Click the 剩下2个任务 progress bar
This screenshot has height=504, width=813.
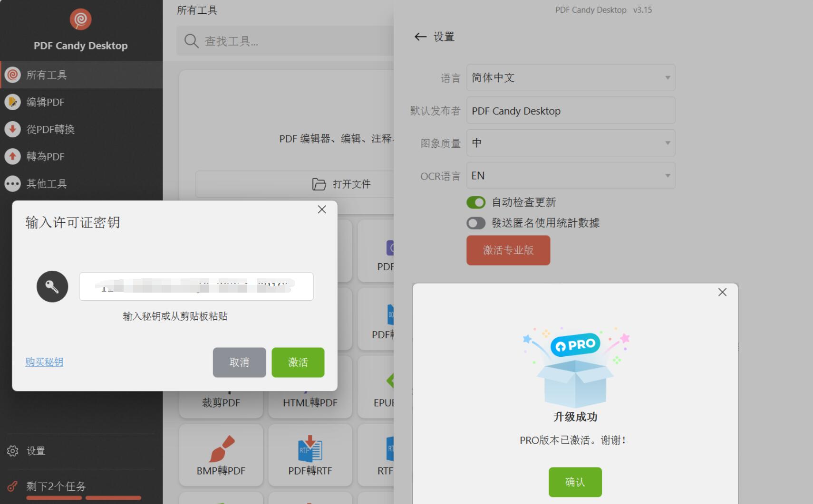[83, 497]
